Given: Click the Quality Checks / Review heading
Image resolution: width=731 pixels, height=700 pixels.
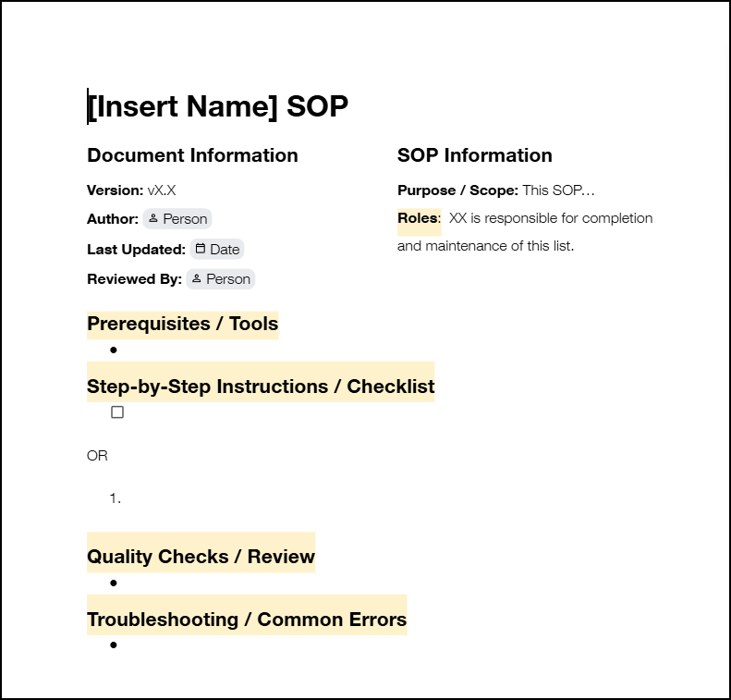Looking at the screenshot, I should (x=201, y=557).
